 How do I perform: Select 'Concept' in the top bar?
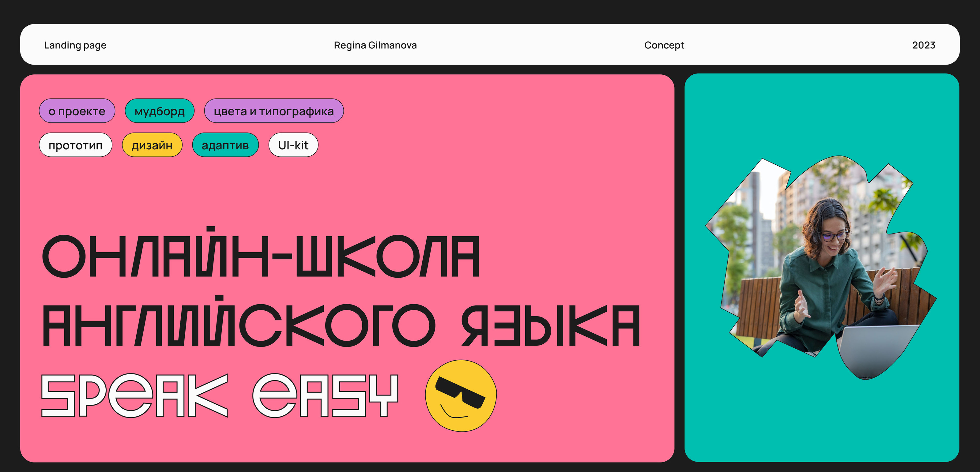pos(664,45)
